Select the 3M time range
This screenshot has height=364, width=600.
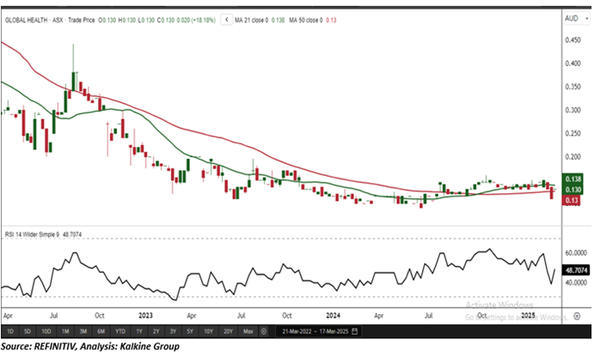[83, 331]
